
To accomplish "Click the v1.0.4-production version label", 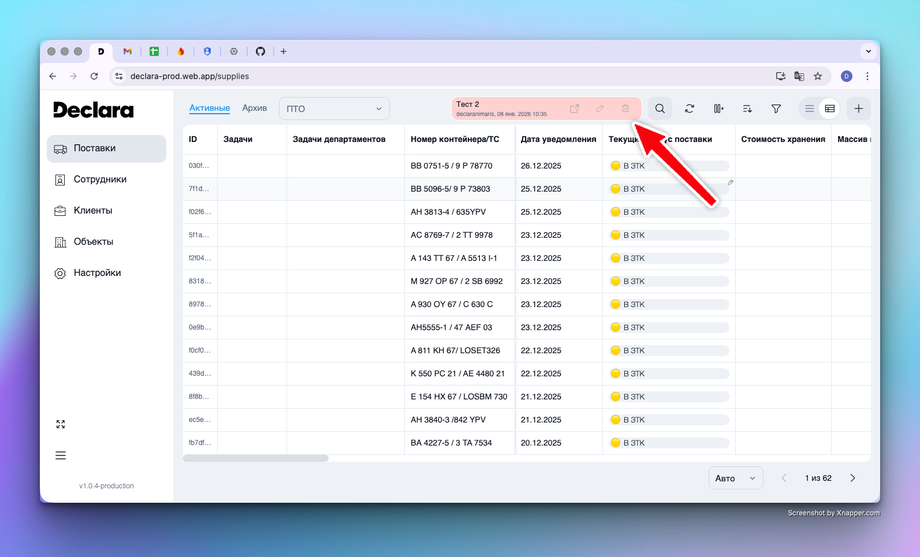I will pyautogui.click(x=106, y=486).
